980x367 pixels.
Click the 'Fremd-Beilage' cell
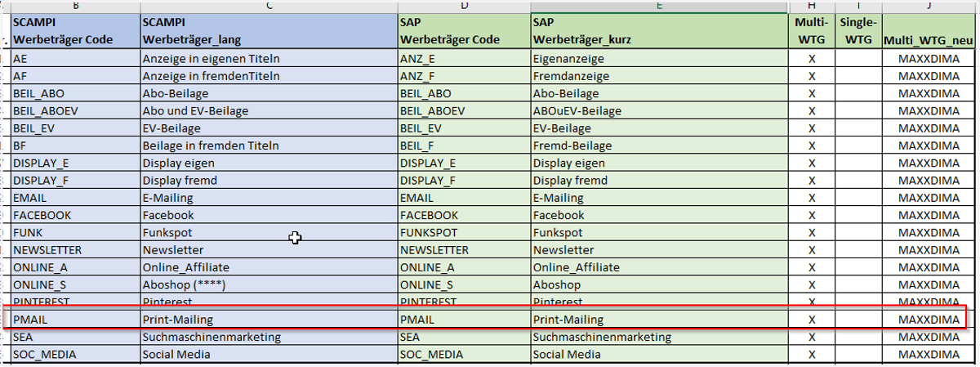coord(659,145)
